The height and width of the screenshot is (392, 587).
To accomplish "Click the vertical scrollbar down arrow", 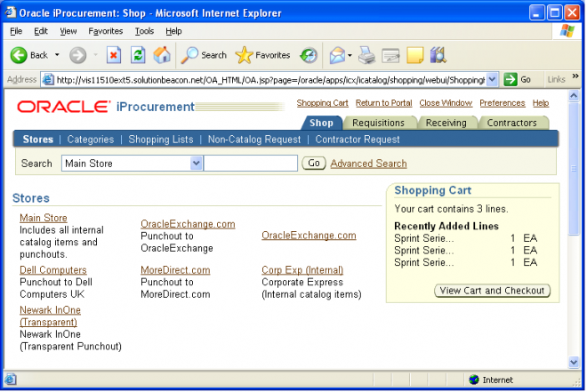I will pyautogui.click(x=574, y=362).
